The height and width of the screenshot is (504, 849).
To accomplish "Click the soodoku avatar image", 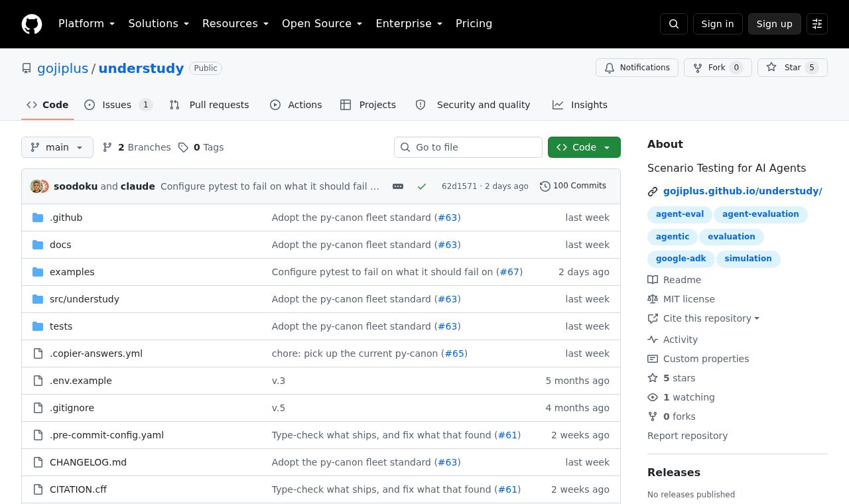I will point(36,186).
